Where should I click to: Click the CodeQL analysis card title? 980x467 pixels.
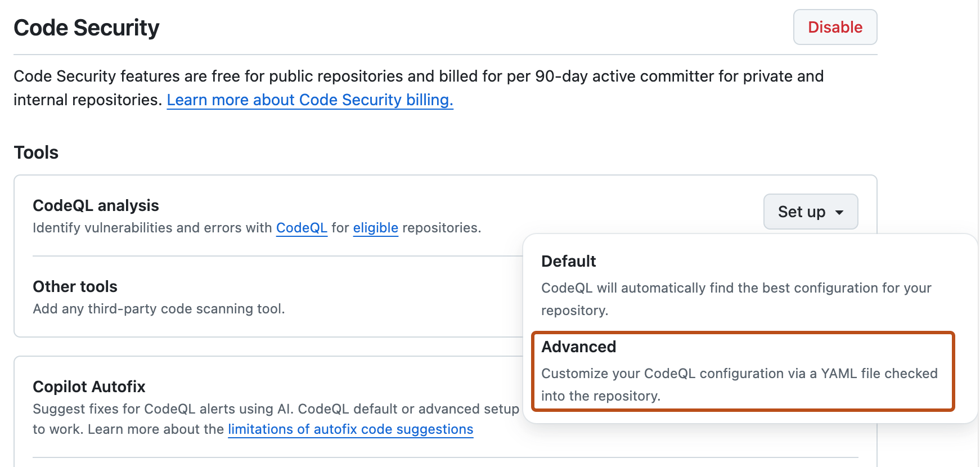point(96,205)
